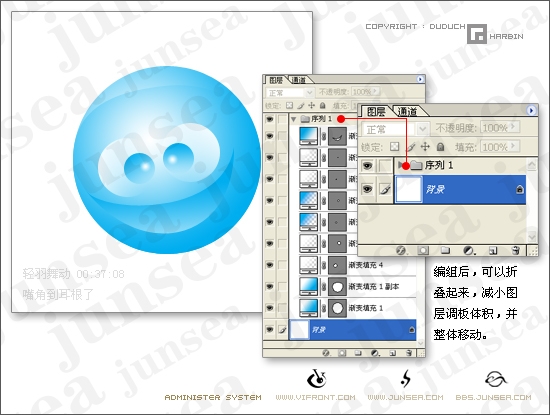Screen dimensions: 550x415
Task: Open the 不透明度 100% slider arrow in front panel
Action: pos(514,126)
